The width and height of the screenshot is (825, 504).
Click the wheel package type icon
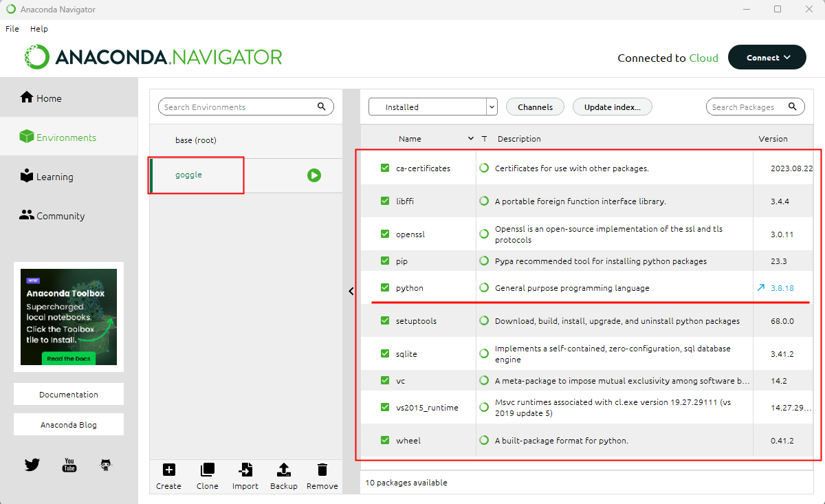pyautogui.click(x=484, y=440)
